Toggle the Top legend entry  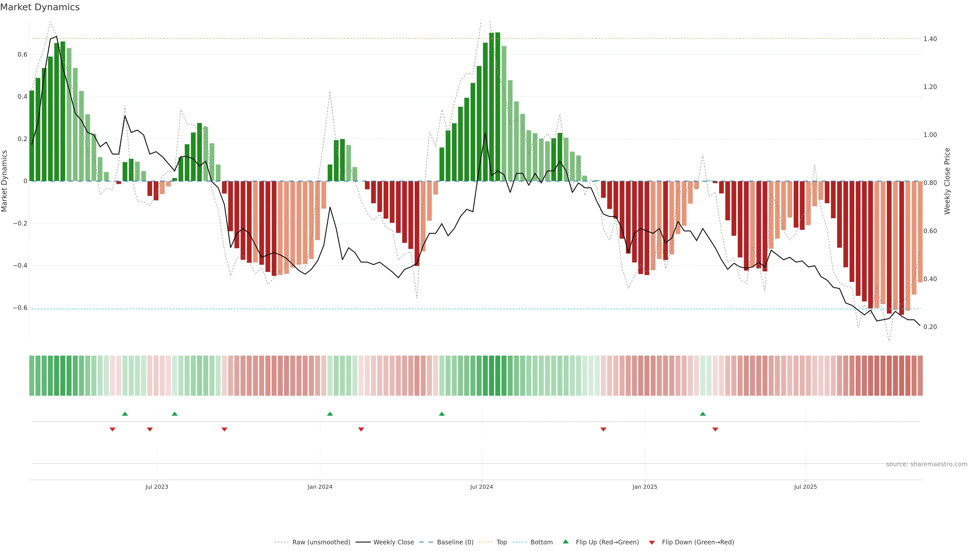click(501, 542)
